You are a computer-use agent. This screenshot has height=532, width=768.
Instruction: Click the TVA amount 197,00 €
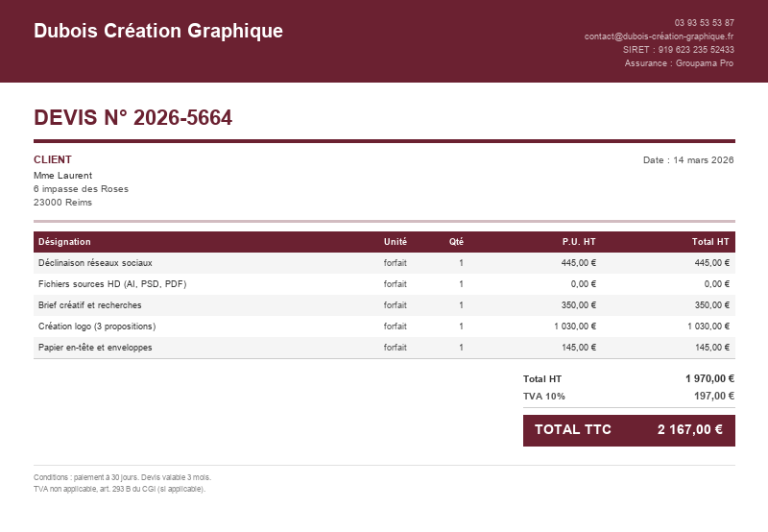(x=714, y=396)
